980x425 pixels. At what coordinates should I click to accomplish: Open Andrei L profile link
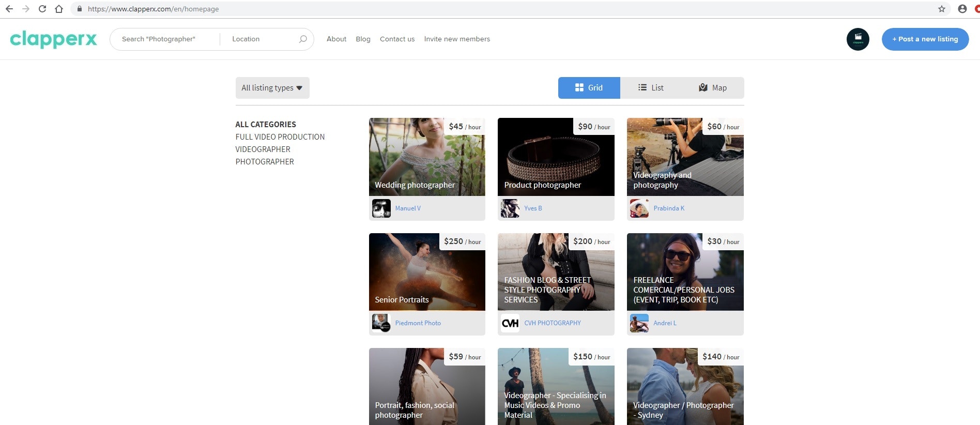pos(665,323)
